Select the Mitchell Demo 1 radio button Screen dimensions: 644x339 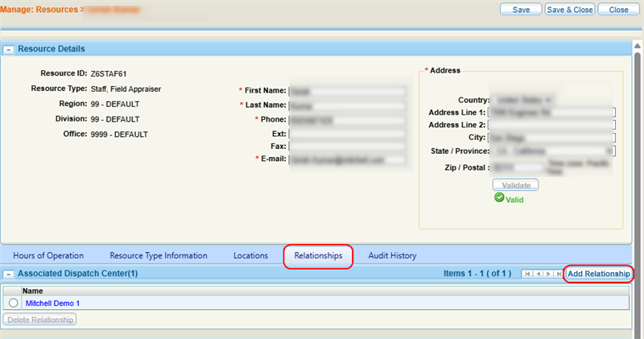click(13, 303)
